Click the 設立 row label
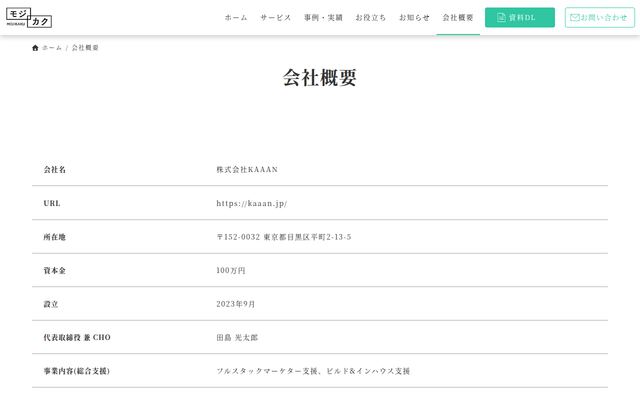The width and height of the screenshot is (640, 400). [x=51, y=304]
